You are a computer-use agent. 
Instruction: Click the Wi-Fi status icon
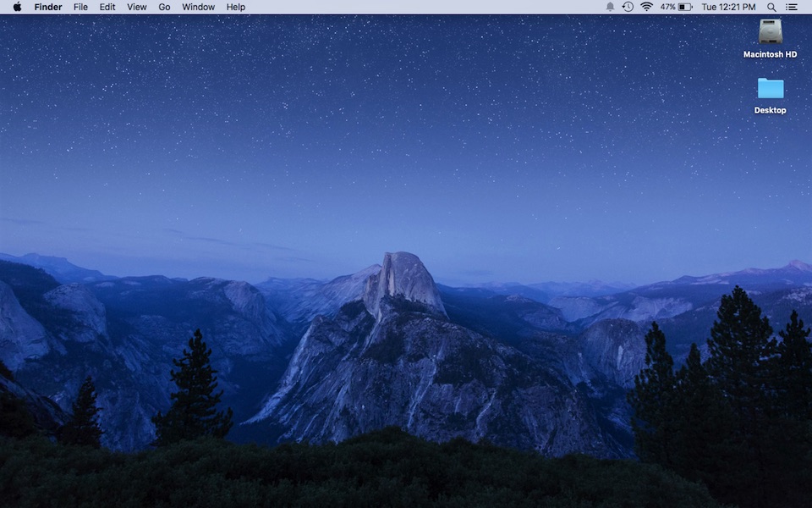[646, 7]
